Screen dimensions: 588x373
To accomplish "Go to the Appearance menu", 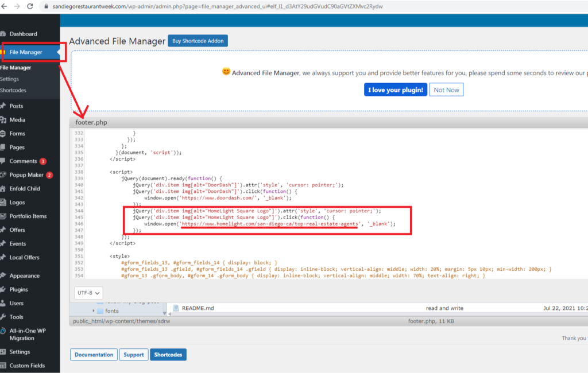I will point(24,275).
